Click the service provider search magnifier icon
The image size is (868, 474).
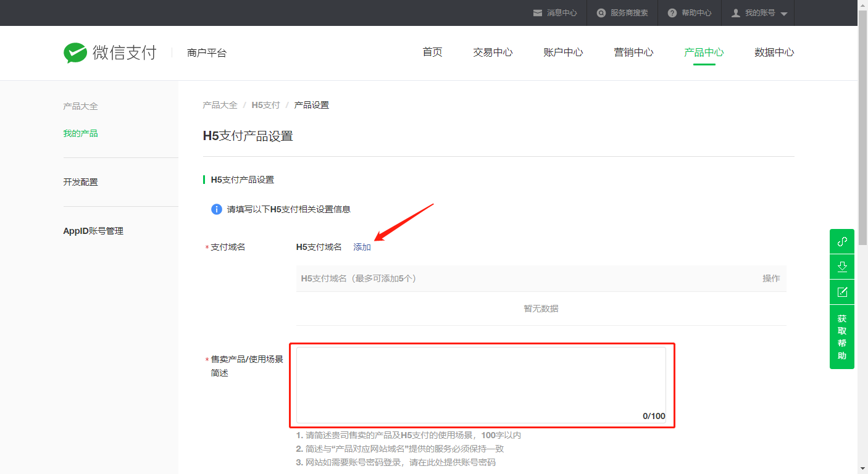(x=601, y=13)
